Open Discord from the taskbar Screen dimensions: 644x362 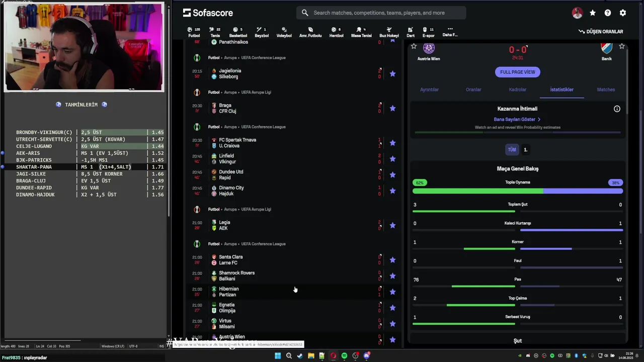366,356
